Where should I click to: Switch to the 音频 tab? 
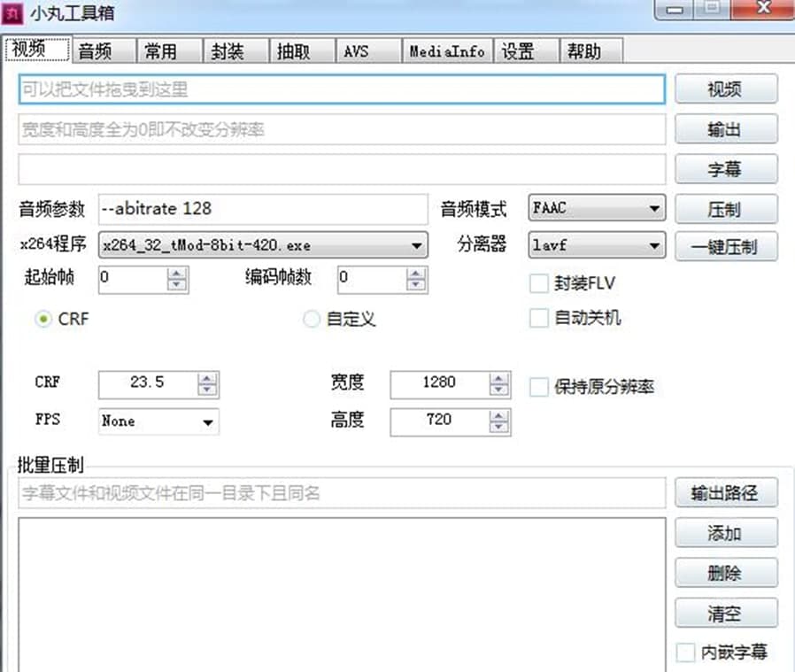tap(104, 50)
